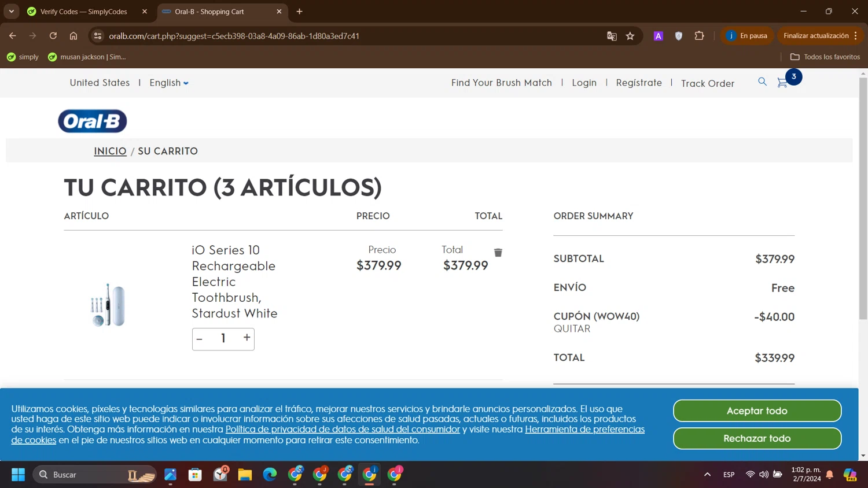The image size is (868, 488).
Task: Open the browser home page button
Action: 73,36
